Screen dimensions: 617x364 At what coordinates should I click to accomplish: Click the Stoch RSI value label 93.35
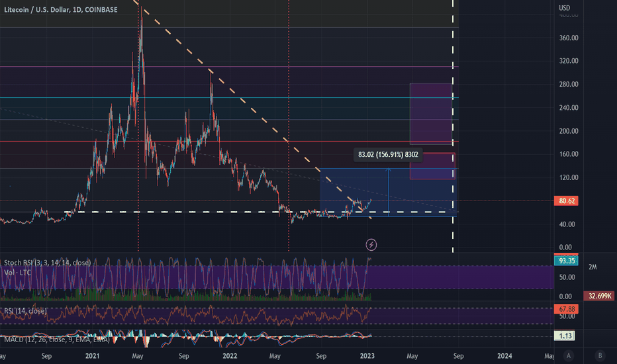click(566, 261)
